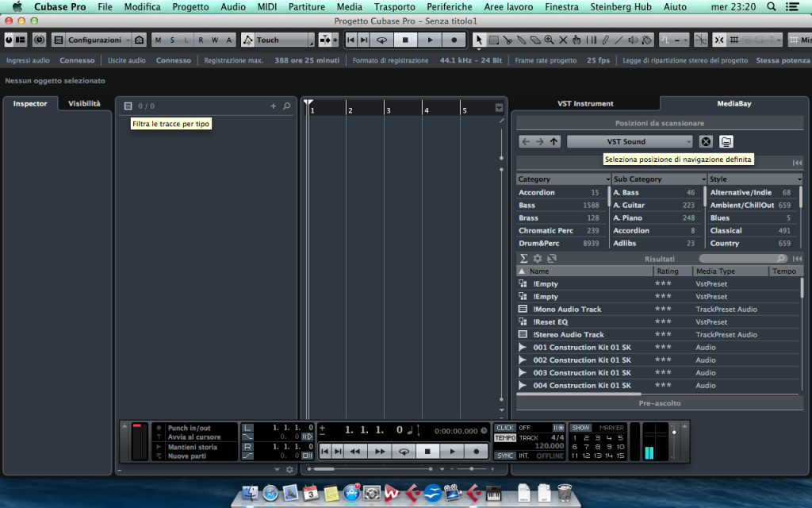The image size is (812, 508).
Task: Click the SHOW markers button
Action: tap(580, 428)
